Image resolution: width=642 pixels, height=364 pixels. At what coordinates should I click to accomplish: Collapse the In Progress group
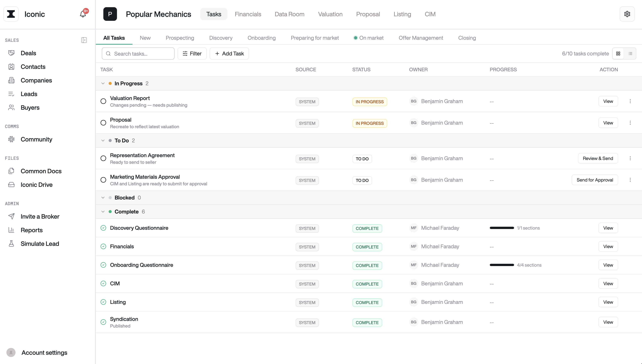click(103, 84)
